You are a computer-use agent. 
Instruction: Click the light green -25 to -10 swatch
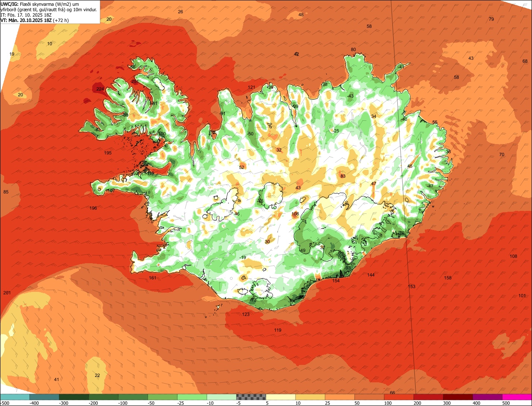[x=192, y=397]
